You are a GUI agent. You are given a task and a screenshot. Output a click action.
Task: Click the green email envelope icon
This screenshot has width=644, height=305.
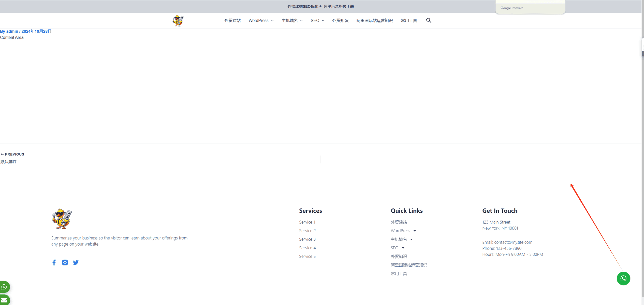(x=4, y=300)
